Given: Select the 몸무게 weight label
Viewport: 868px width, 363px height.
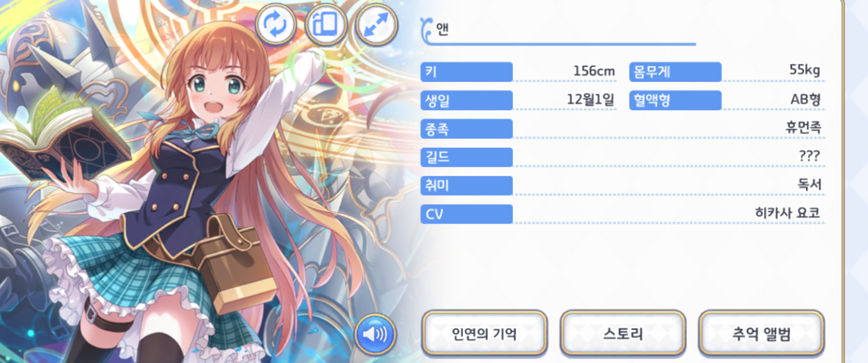Looking at the screenshot, I should (675, 72).
